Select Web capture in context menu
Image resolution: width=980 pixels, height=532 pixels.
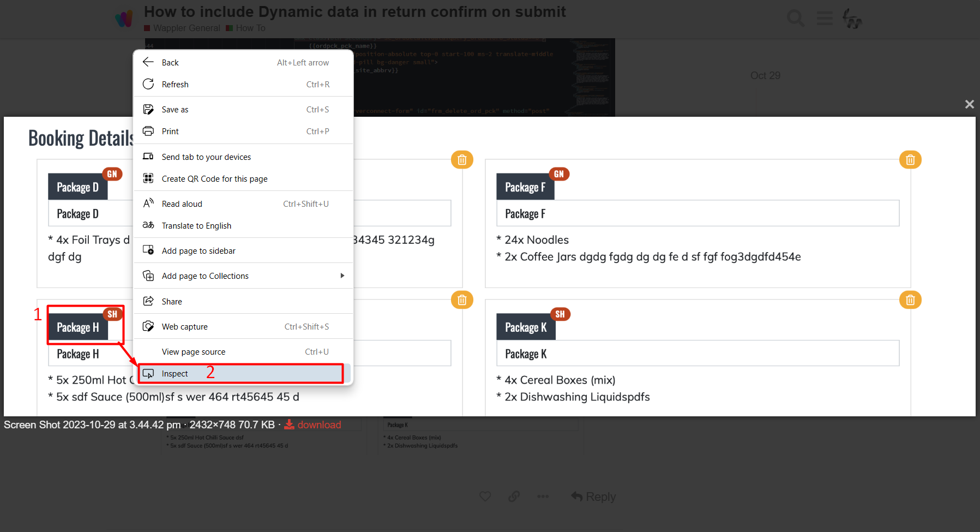coord(185,327)
